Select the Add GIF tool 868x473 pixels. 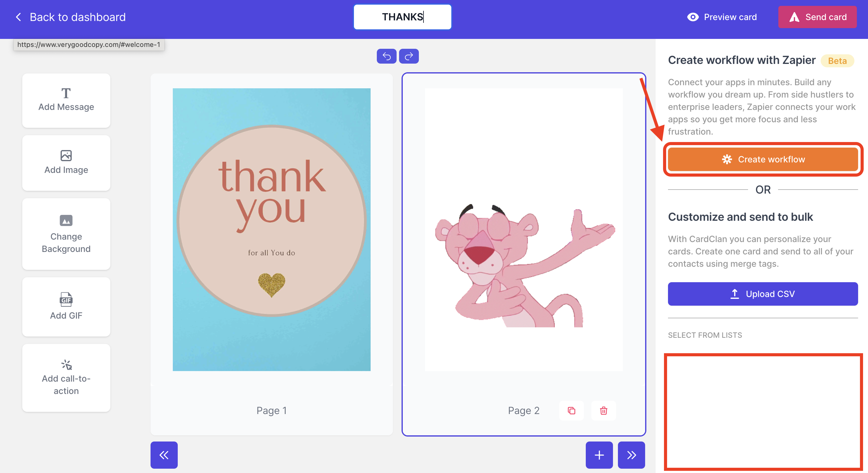pos(66,306)
